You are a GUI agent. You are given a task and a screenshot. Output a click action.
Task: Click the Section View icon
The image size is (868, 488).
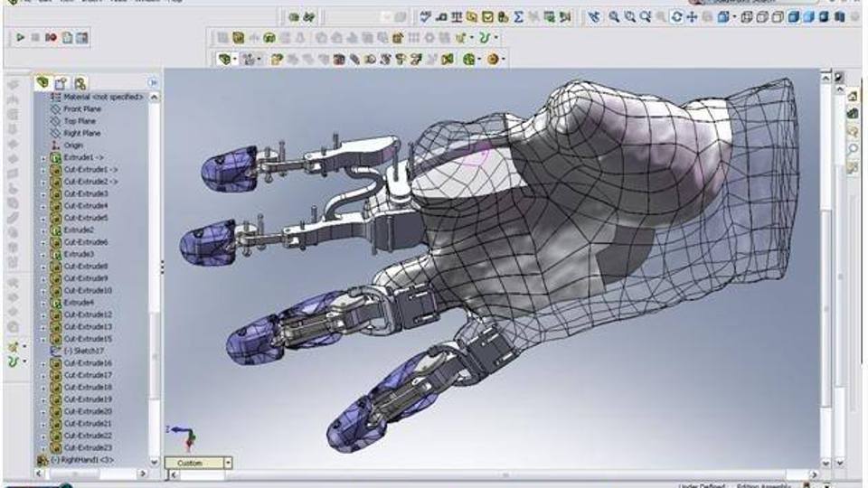tap(840, 17)
